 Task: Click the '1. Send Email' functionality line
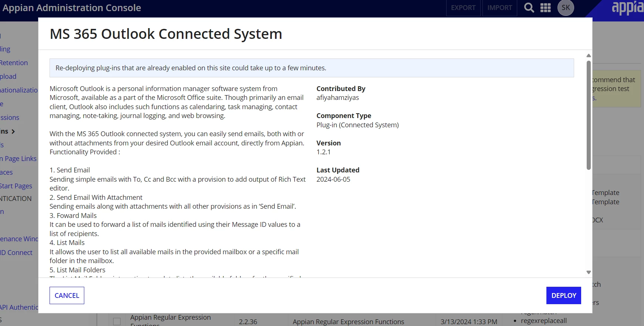click(70, 170)
